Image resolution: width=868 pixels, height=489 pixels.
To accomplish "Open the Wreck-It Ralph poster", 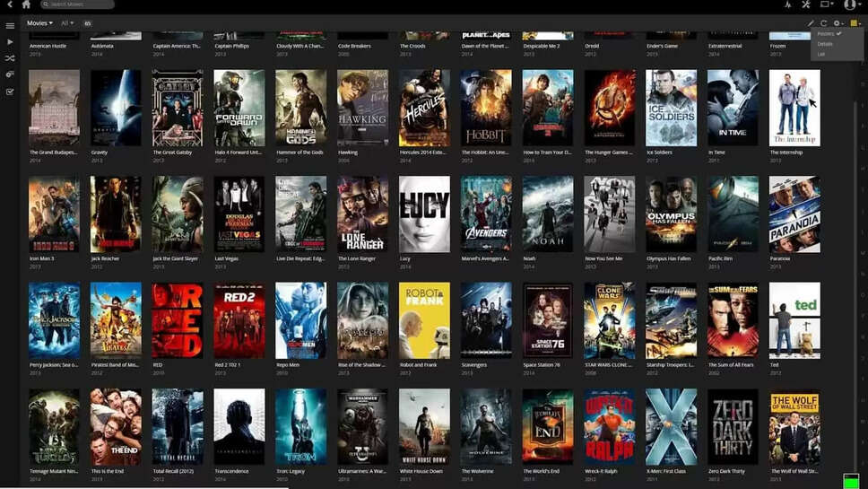I will [610, 426].
